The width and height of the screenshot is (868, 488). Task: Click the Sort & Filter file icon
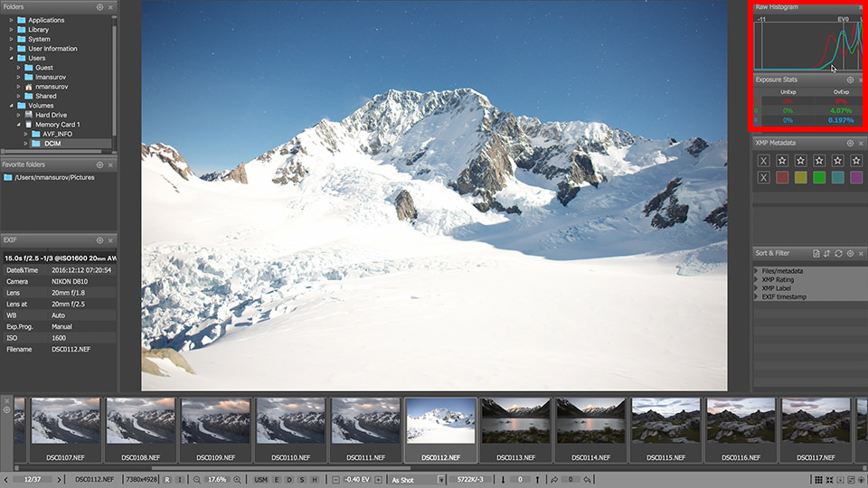(x=816, y=253)
